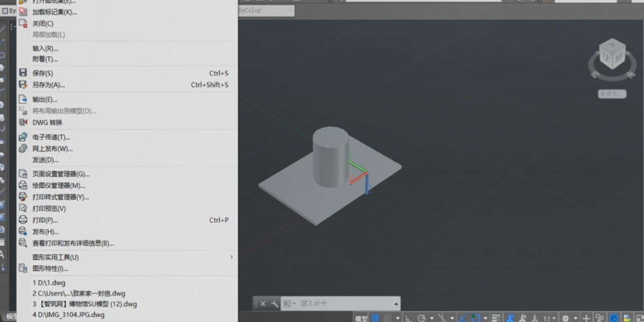Click the publish (发布) icon
This screenshot has height=322, width=644.
tap(23, 231)
